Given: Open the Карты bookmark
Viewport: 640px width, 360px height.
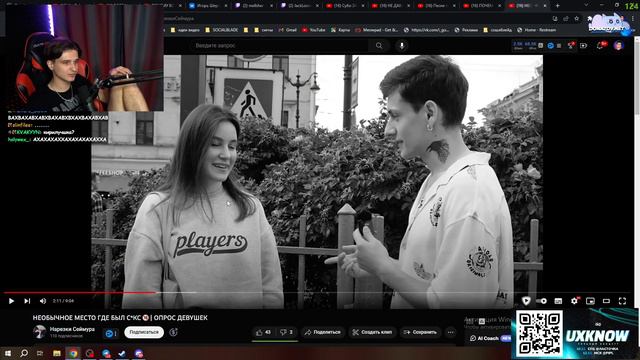Looking at the screenshot, I should click(x=340, y=30).
